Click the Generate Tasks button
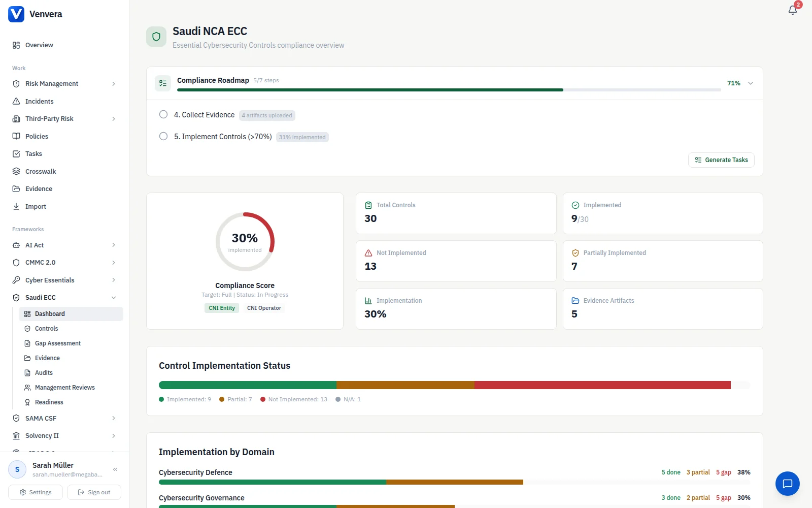Screen dimensions: 812x508 (x=721, y=160)
